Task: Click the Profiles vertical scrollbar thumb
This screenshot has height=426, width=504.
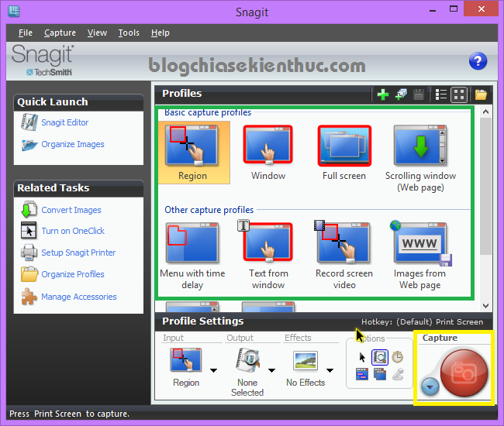Action: pos(485,186)
